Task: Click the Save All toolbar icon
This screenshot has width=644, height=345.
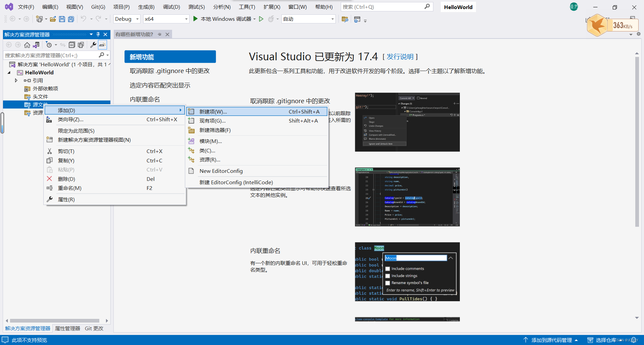Action: tap(71, 19)
